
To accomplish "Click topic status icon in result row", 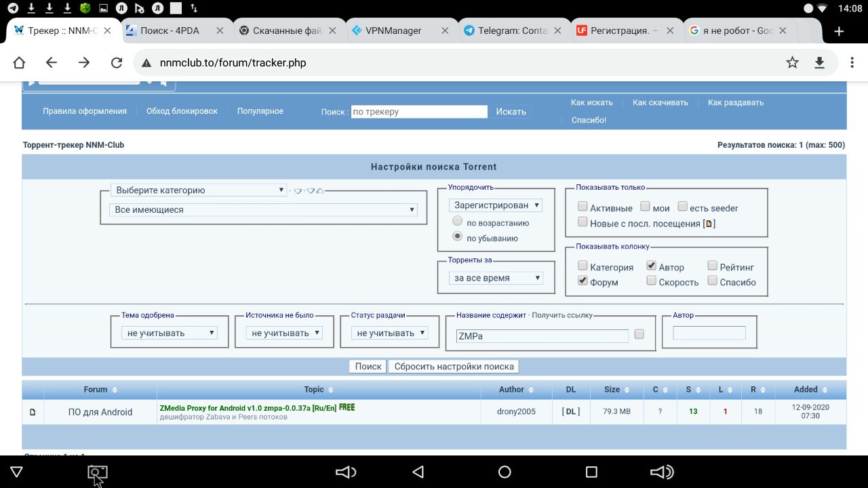I will coord(33,412).
